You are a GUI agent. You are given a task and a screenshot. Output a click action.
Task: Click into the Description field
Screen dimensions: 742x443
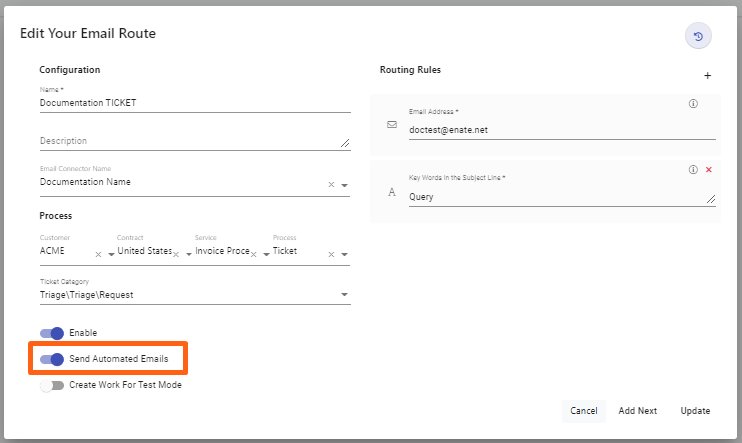tap(190, 141)
